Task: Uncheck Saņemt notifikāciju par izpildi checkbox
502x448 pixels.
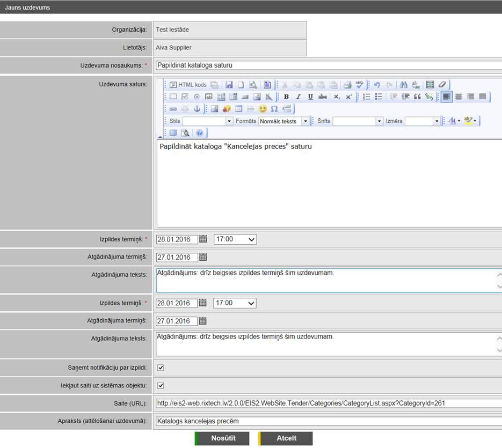Action: pos(161,368)
